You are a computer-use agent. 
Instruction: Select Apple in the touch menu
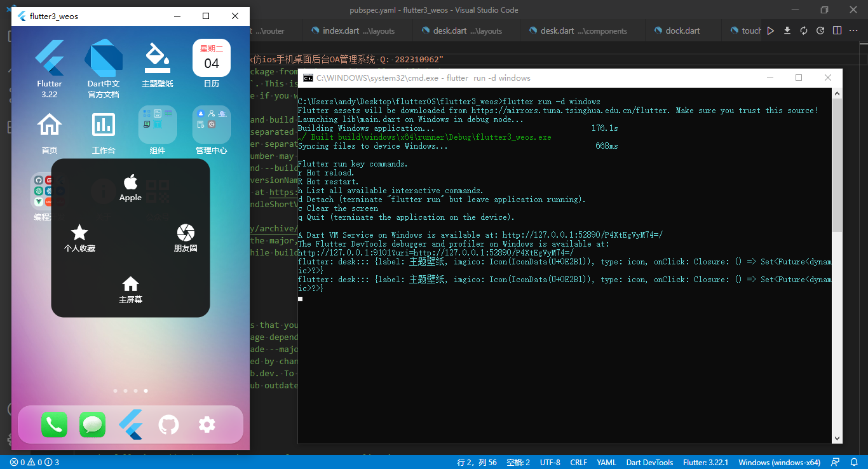tap(130, 187)
